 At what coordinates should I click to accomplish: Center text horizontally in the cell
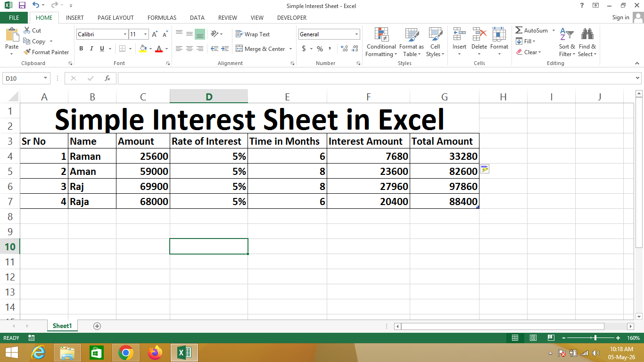tap(190, 49)
